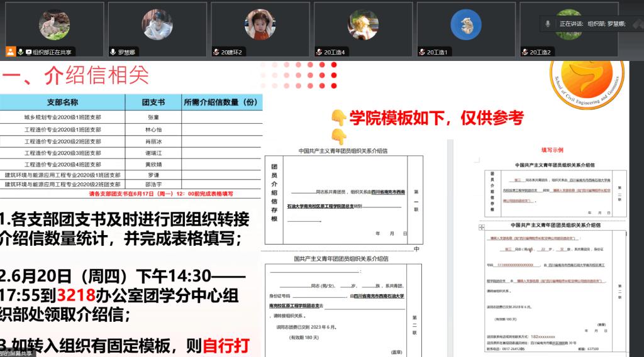Click 罗慧娜's active microphone icon

pyautogui.click(x=113, y=52)
